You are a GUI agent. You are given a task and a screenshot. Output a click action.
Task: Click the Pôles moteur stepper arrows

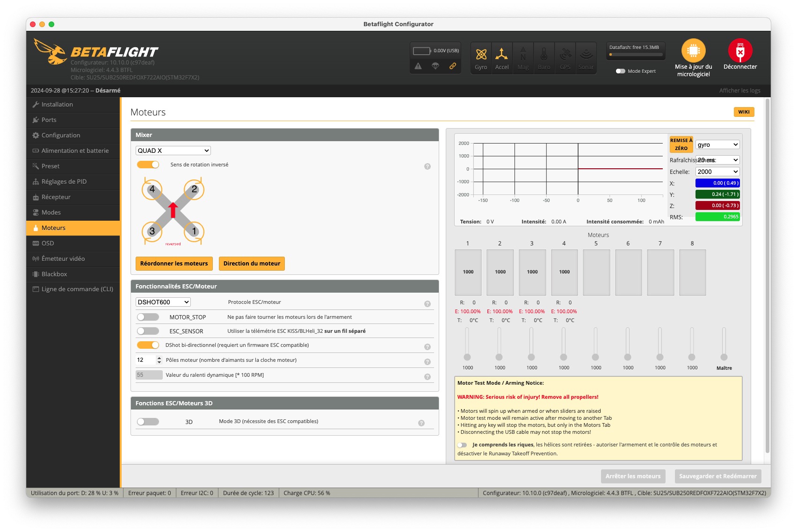point(159,360)
